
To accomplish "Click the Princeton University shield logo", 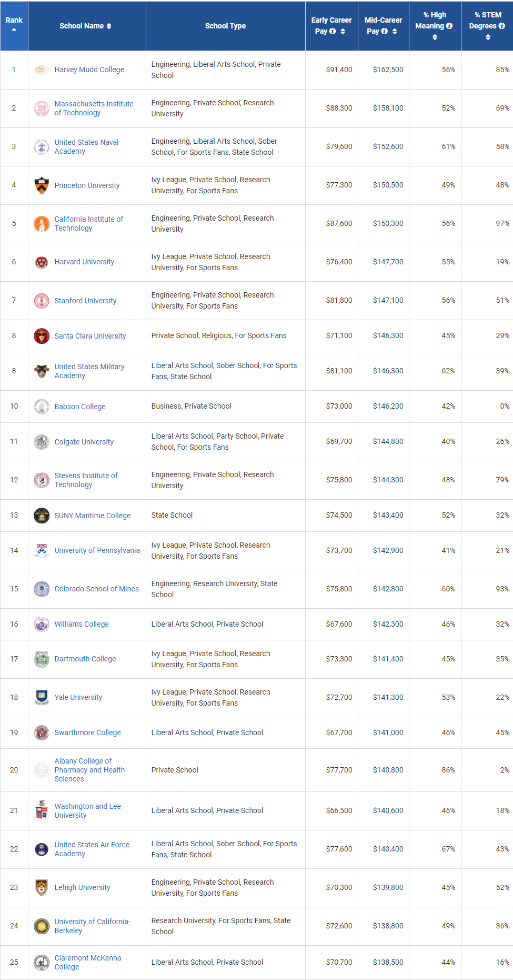I will [42, 185].
